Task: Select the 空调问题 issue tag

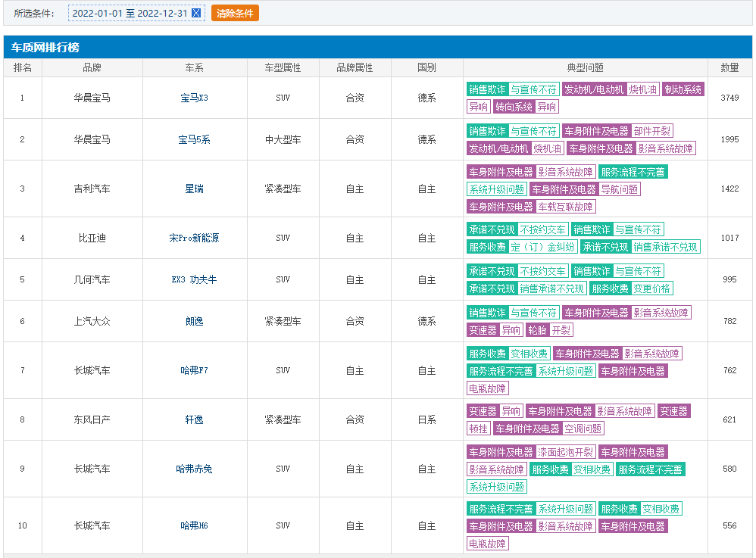Action: [x=583, y=429]
